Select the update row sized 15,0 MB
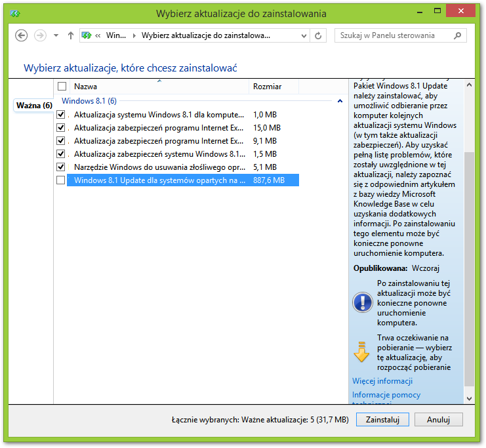The image size is (486, 448). tap(183, 128)
